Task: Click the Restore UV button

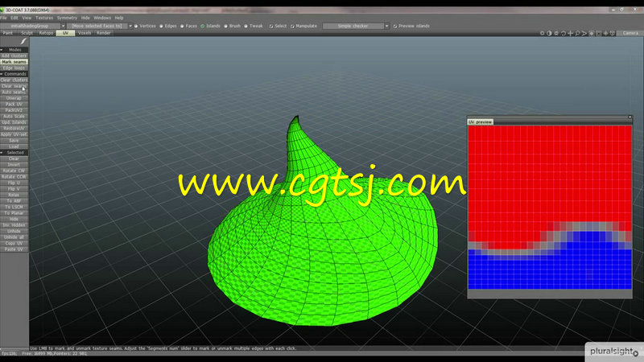Action: tap(14, 128)
